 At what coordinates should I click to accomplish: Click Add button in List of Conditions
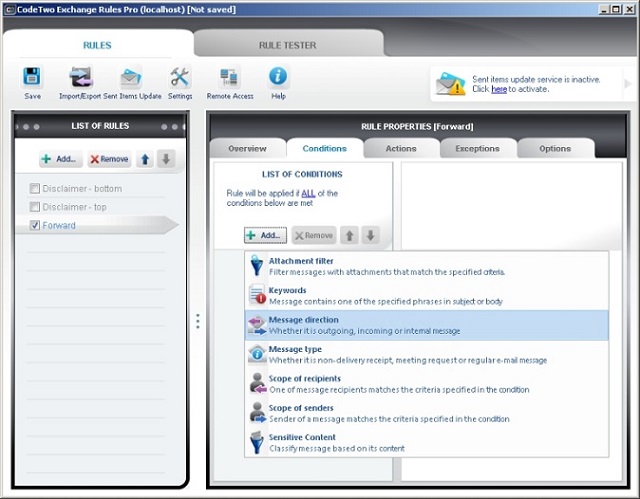(x=265, y=235)
